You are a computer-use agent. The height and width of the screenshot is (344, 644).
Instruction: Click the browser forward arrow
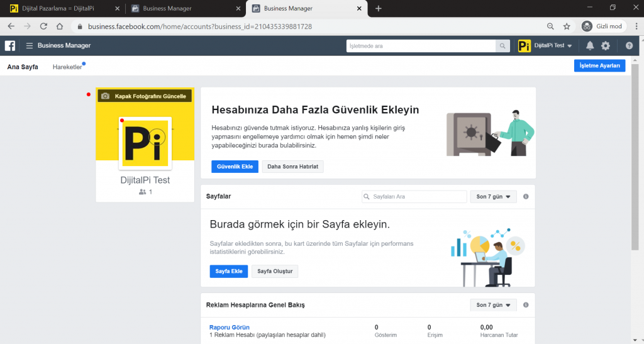click(x=27, y=26)
